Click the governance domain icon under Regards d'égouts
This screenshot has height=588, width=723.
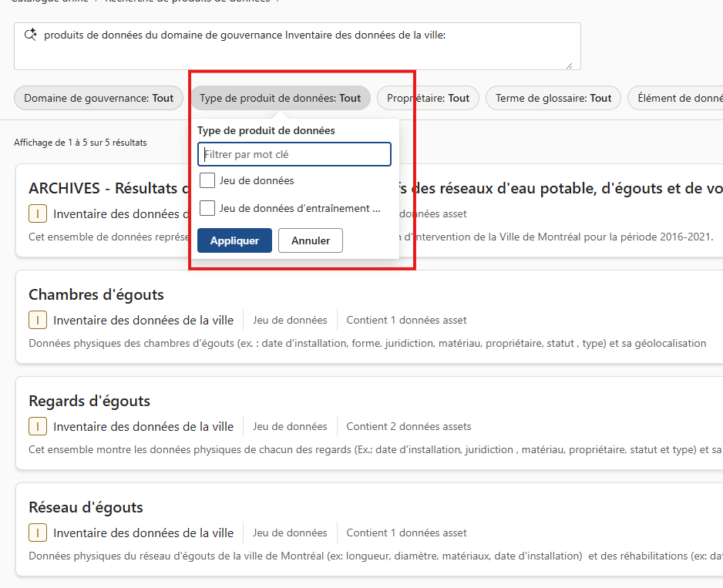click(x=38, y=427)
